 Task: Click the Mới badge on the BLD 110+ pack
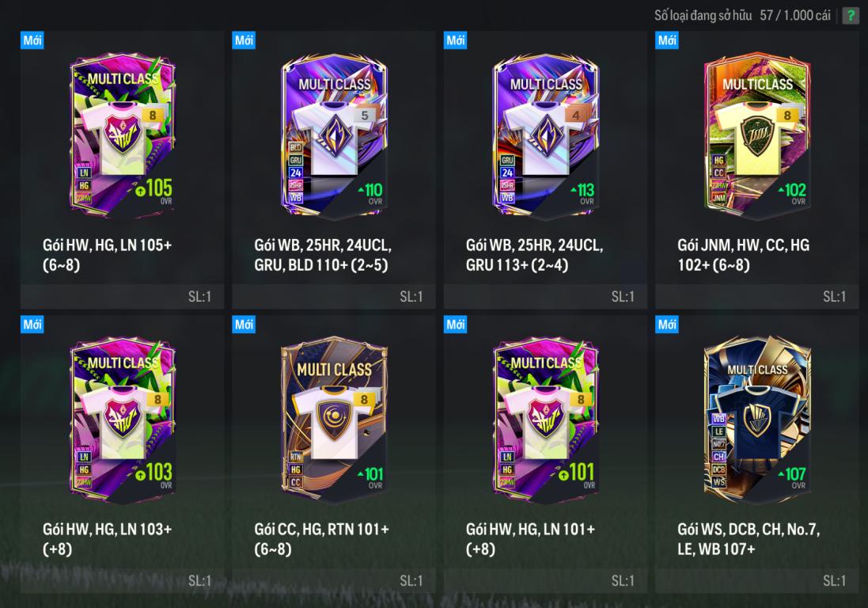(x=244, y=40)
